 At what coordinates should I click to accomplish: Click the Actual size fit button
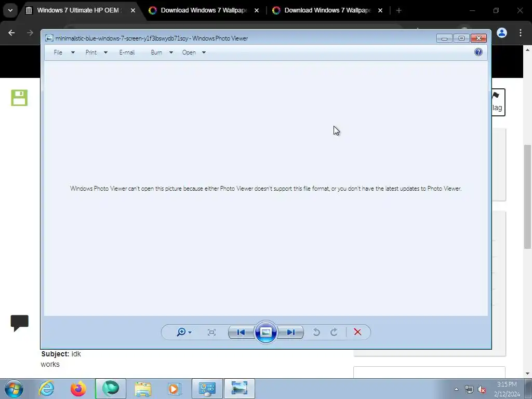click(x=212, y=332)
